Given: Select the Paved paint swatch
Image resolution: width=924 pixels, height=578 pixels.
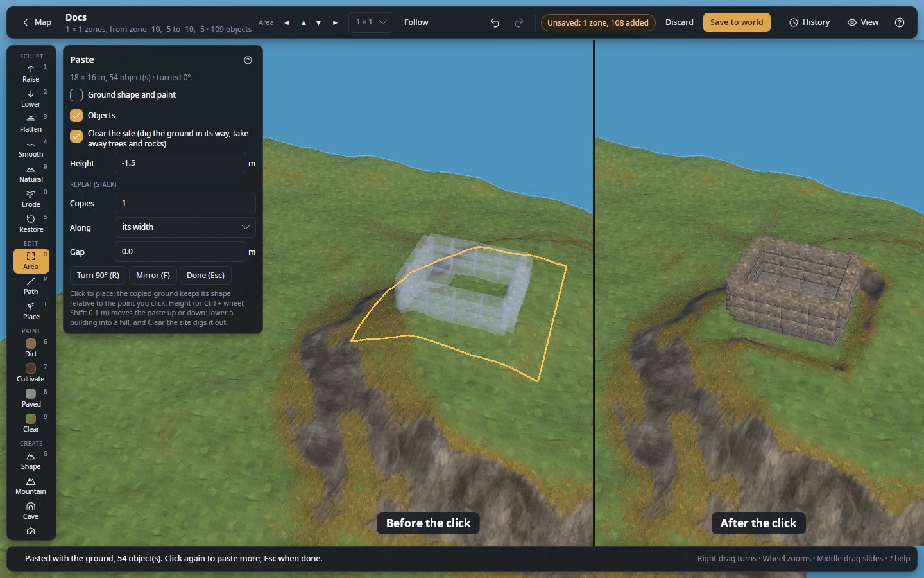Looking at the screenshot, I should click(x=31, y=398).
